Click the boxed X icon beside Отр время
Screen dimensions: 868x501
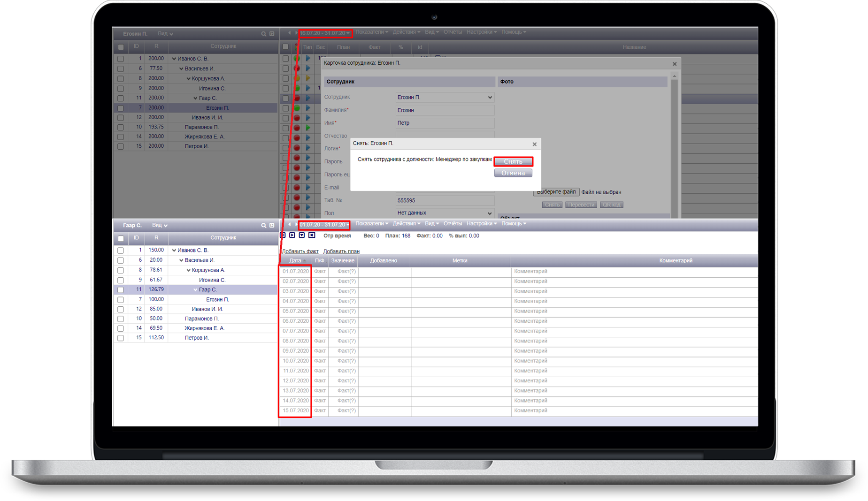[x=312, y=235]
